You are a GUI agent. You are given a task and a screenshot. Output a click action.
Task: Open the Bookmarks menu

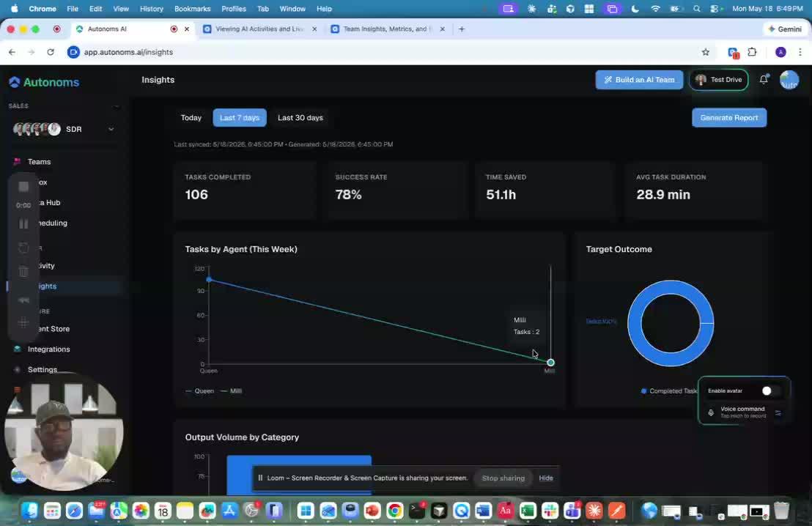pos(192,9)
